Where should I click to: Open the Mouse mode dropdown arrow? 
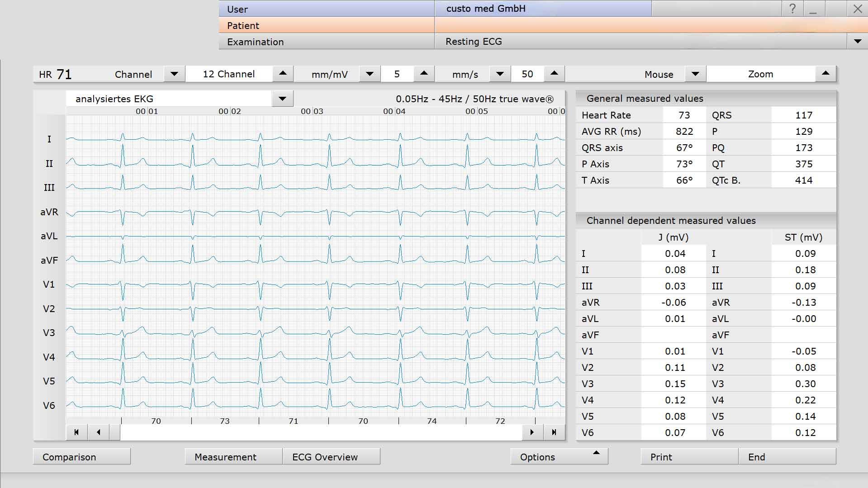(x=695, y=74)
